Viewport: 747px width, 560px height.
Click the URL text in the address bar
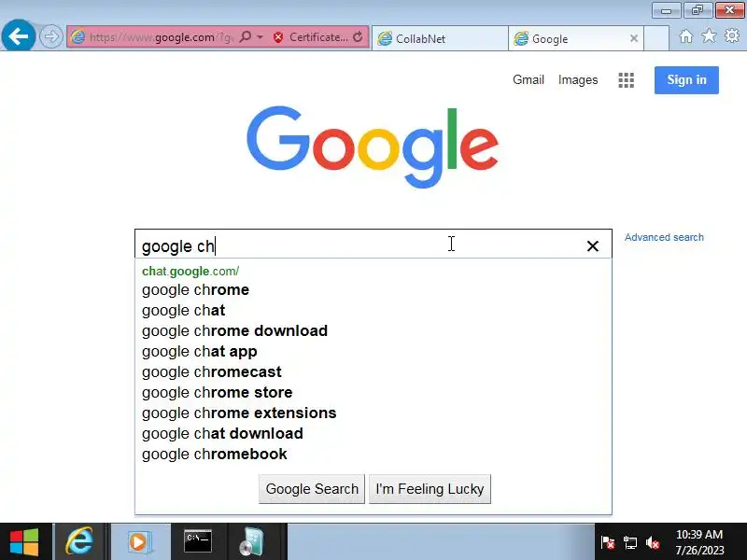pyautogui.click(x=161, y=37)
